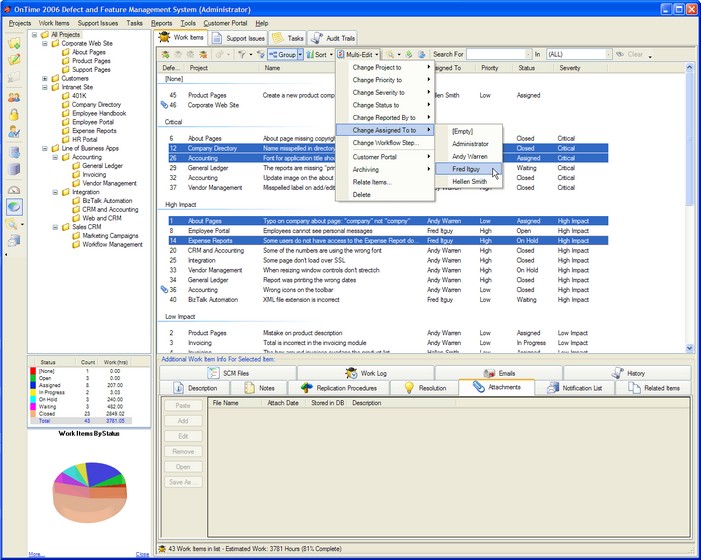
Task: Click the magenta Waiting status color swatch
Action: 33,406
